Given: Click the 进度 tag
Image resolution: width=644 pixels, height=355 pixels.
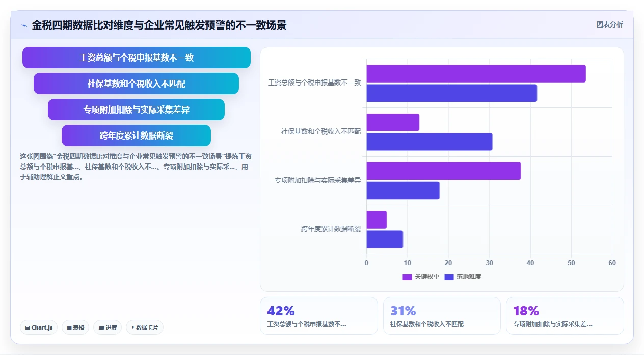Looking at the screenshot, I should pyautogui.click(x=108, y=327).
